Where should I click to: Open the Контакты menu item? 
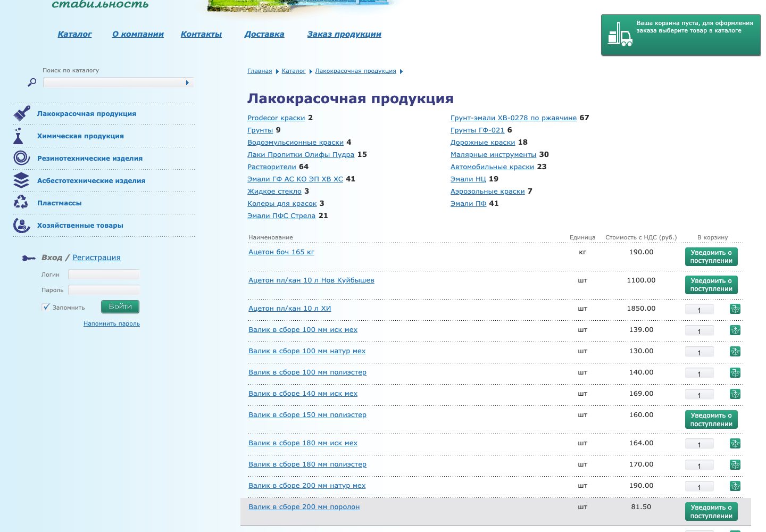coord(201,34)
